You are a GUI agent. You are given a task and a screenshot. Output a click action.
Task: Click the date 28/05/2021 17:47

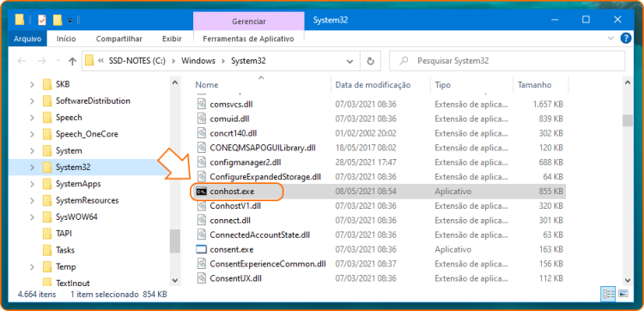pos(366,162)
